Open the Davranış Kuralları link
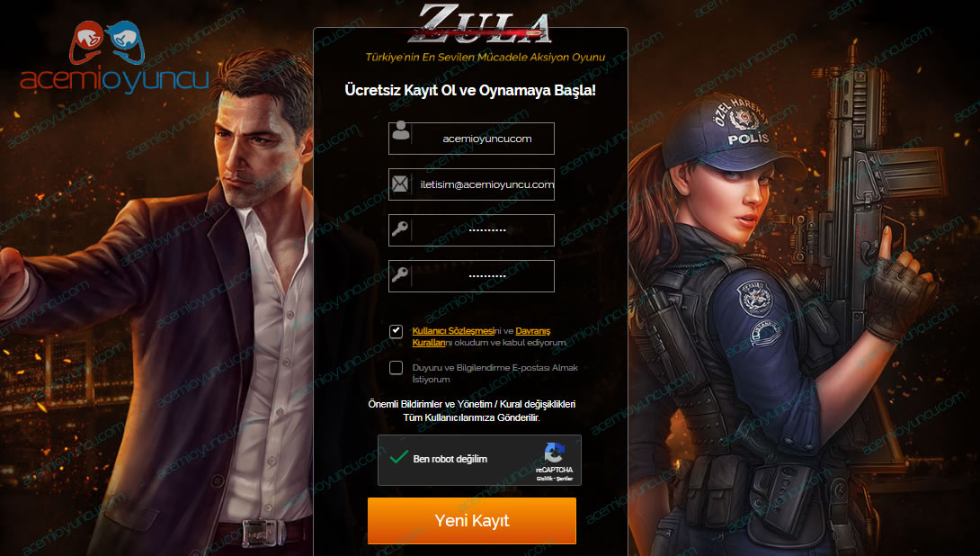This screenshot has height=556, width=980. click(481, 336)
